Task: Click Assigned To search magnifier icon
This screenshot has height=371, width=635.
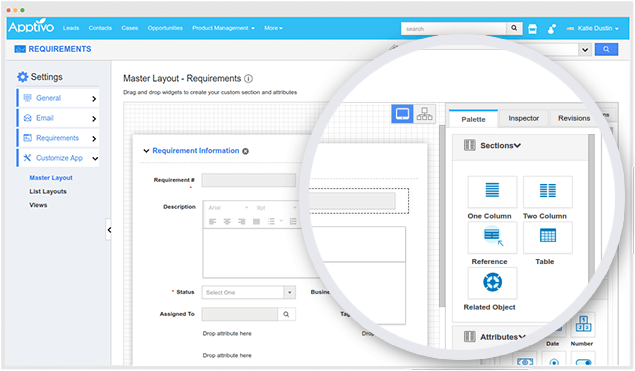Action: pyautogui.click(x=286, y=314)
